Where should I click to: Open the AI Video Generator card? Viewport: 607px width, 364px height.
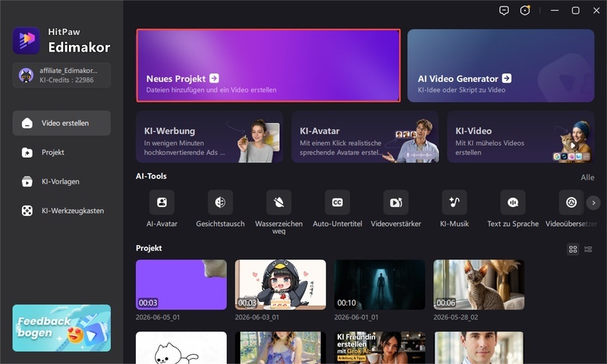click(501, 66)
